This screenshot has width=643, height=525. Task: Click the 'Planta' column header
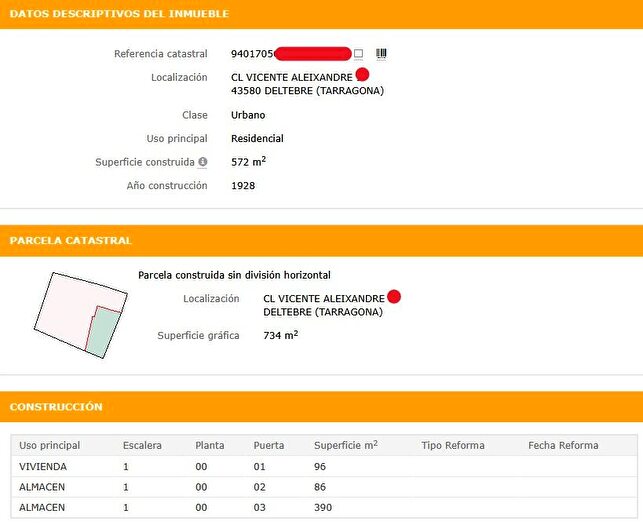210,445
